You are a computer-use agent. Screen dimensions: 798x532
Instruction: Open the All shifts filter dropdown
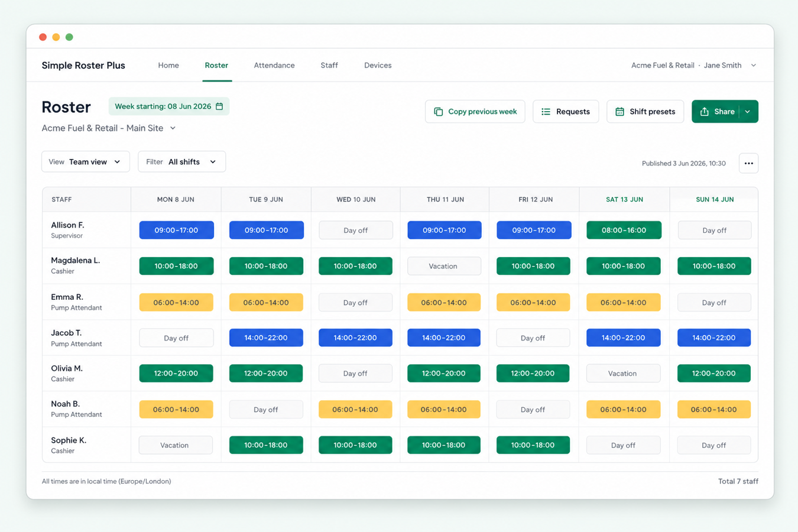181,162
